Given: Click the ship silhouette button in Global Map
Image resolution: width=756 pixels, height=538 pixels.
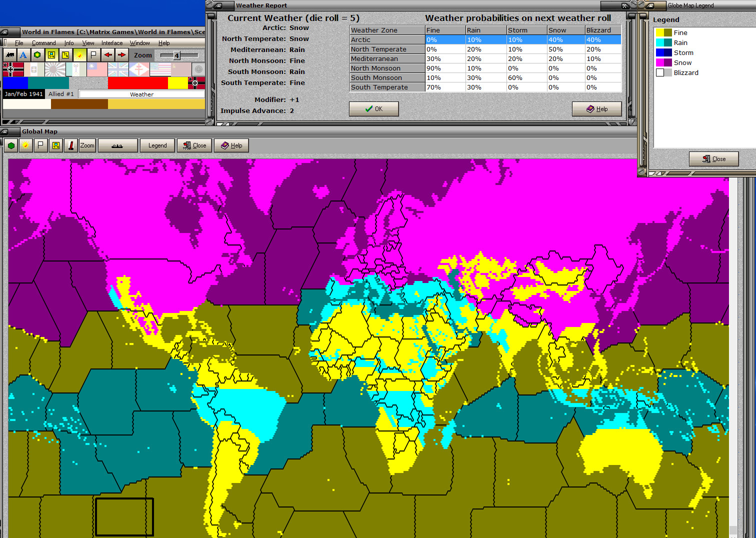Looking at the screenshot, I should (117, 145).
